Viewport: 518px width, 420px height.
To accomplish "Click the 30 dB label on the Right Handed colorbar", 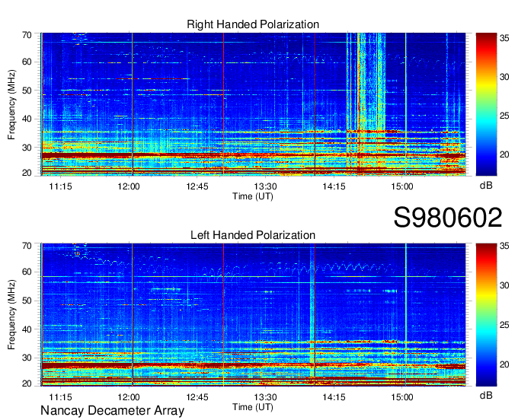I will [x=504, y=77].
